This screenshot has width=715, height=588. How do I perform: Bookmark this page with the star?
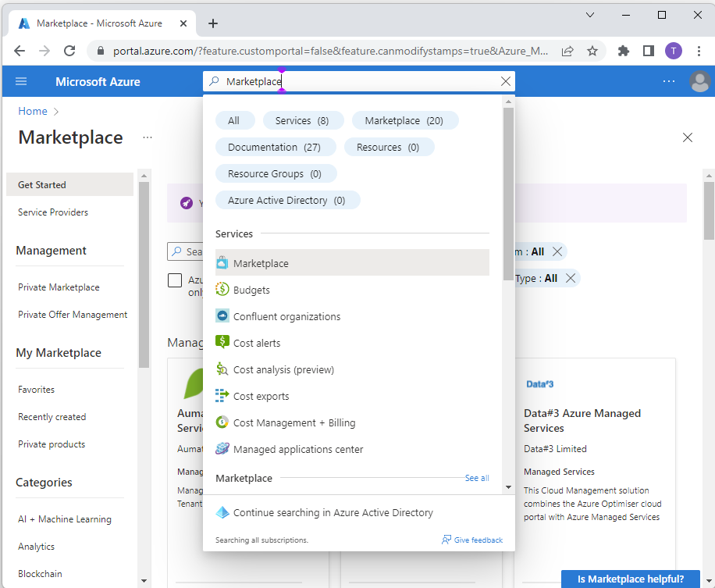592,51
